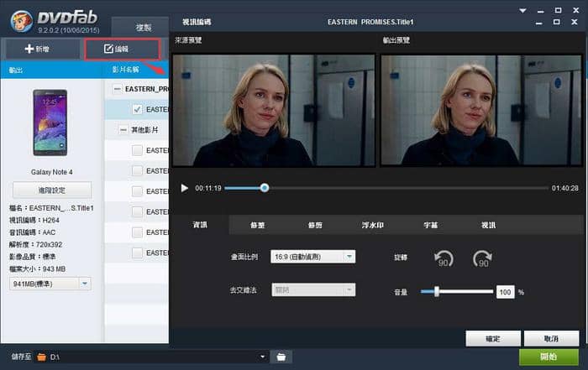Click the current time 00:11:19 text
This screenshot has width=588, height=370.
208,188
